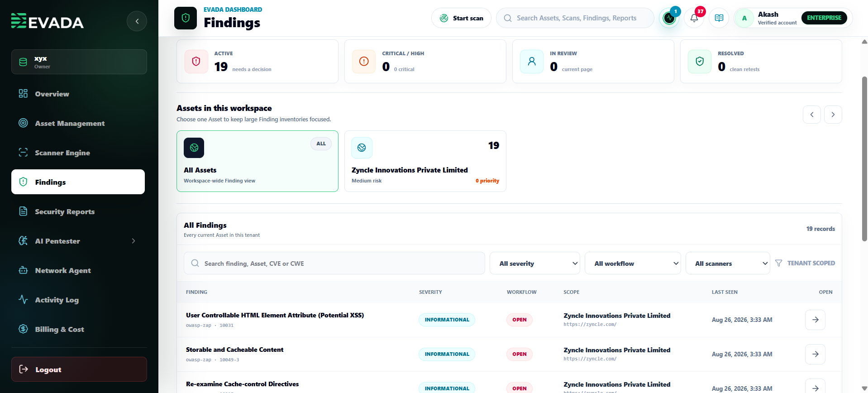Sort by LAST SEEN column header
868x393 pixels.
(x=725, y=292)
